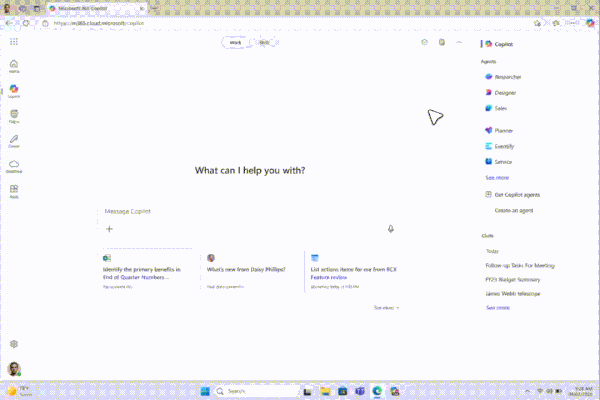Select What's new from Daisy Phillips card
600x400 pixels.
coord(251,273)
